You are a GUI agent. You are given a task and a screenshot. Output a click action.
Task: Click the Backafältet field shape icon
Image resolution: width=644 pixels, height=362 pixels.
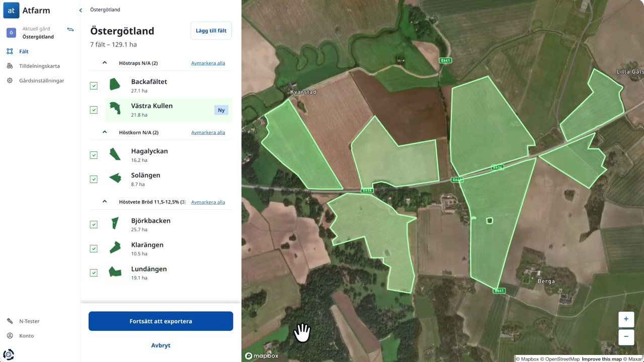pos(115,84)
